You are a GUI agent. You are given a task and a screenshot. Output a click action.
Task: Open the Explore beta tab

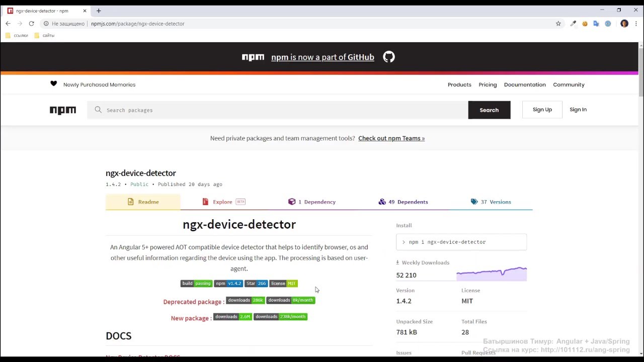click(x=223, y=202)
